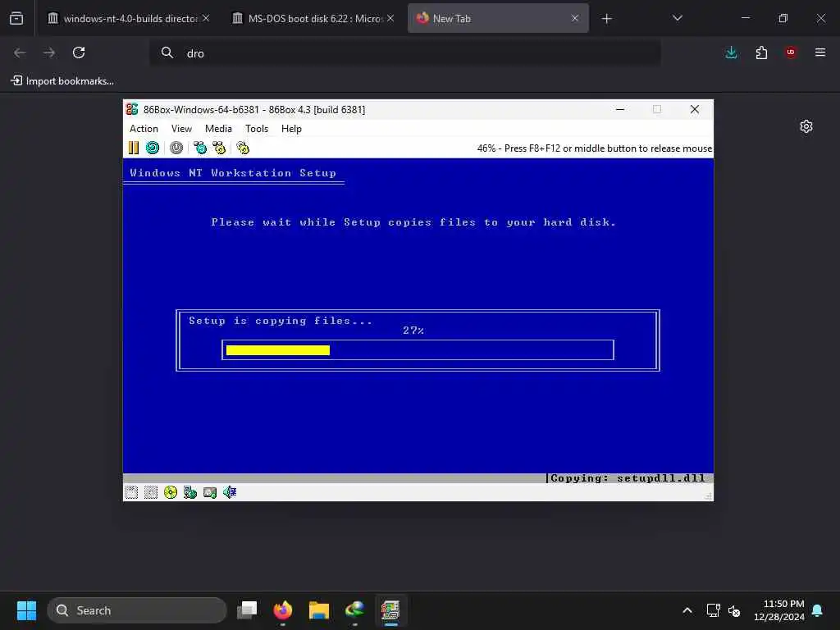
Task: Click the '27%' progress text
Action: coord(413,331)
